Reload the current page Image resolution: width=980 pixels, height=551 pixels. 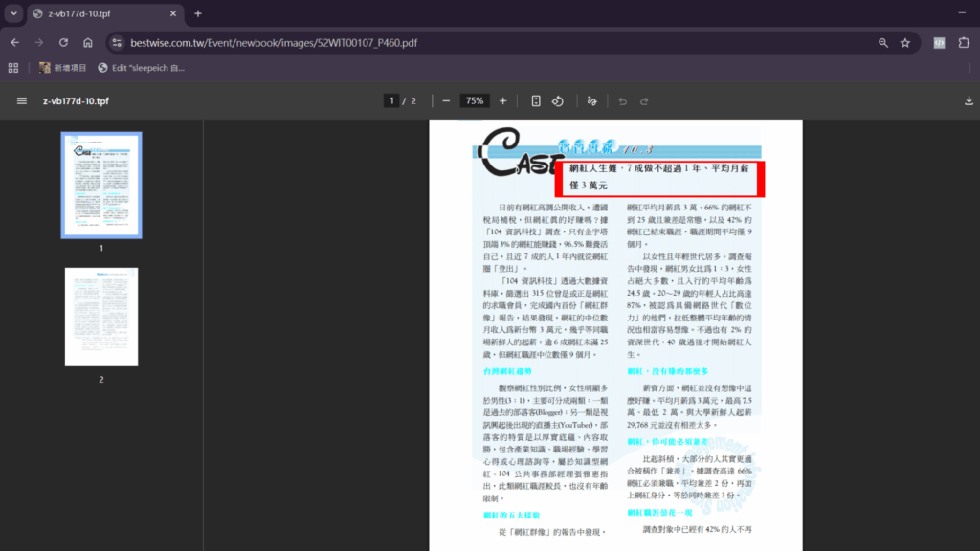click(63, 43)
